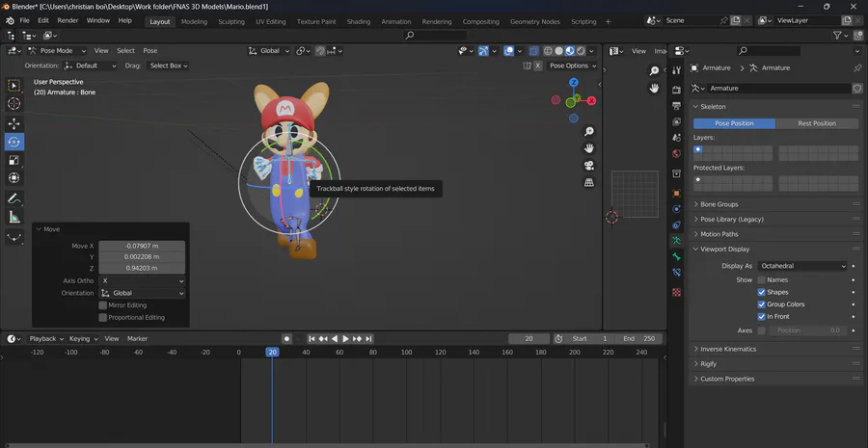This screenshot has width=868, height=448.
Task: Toggle fake user shield for Armature
Action: (857, 89)
